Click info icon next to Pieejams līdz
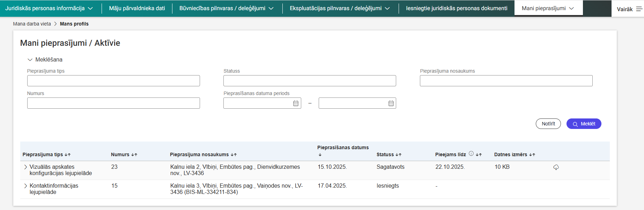 pyautogui.click(x=471, y=154)
